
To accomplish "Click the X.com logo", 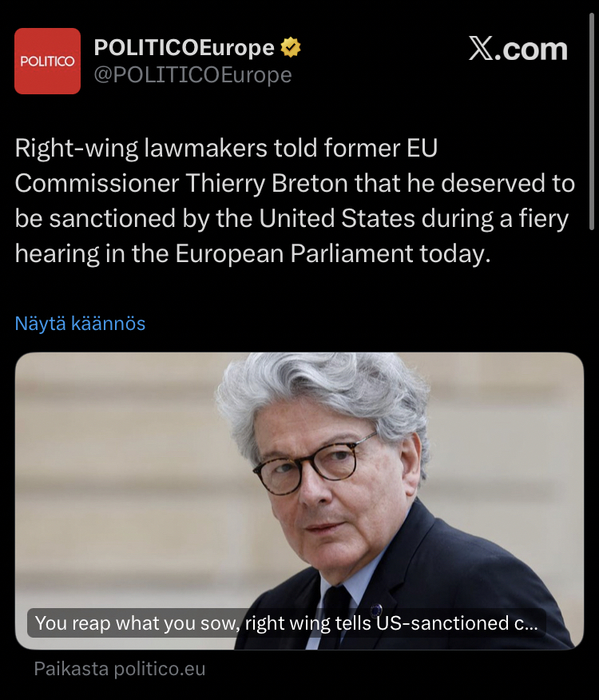I will (x=518, y=49).
